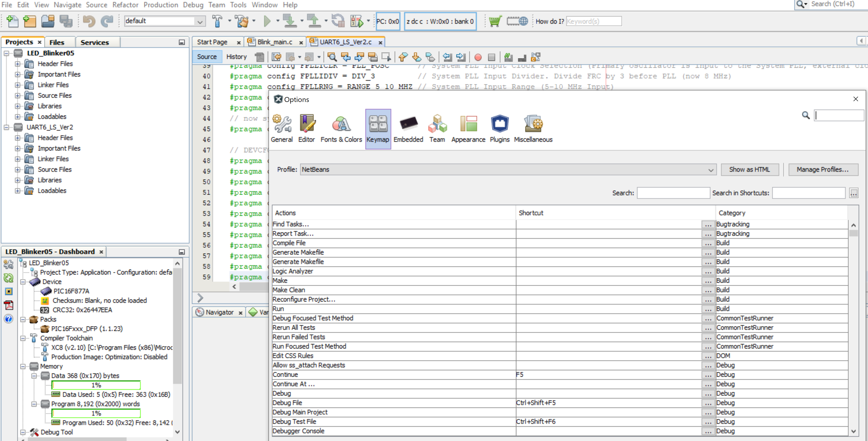Click the How do I keyword field

594,21
